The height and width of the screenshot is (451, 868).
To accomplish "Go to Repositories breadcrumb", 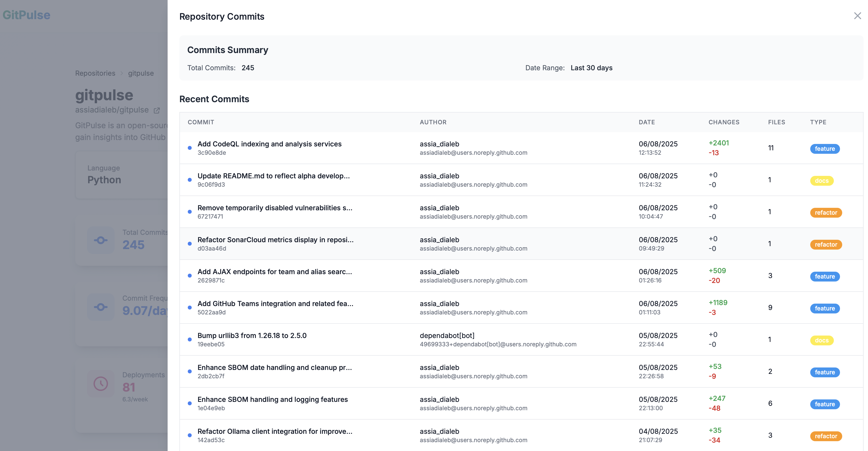I will click(x=95, y=73).
